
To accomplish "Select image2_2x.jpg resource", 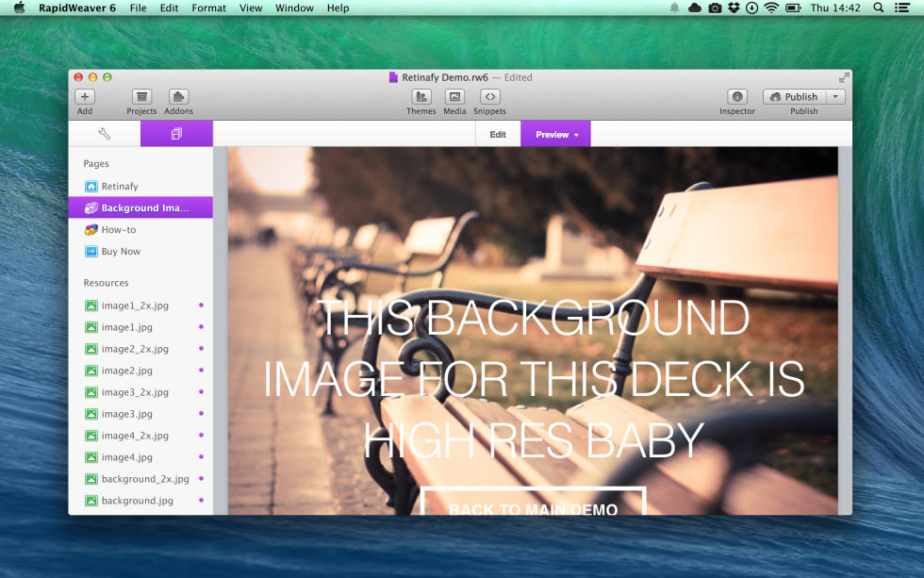I will point(140,349).
